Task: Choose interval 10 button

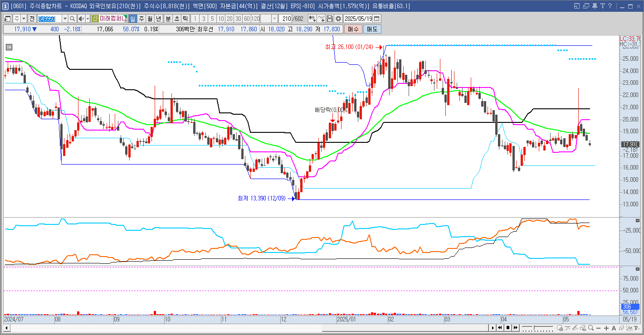Action: pos(221,19)
